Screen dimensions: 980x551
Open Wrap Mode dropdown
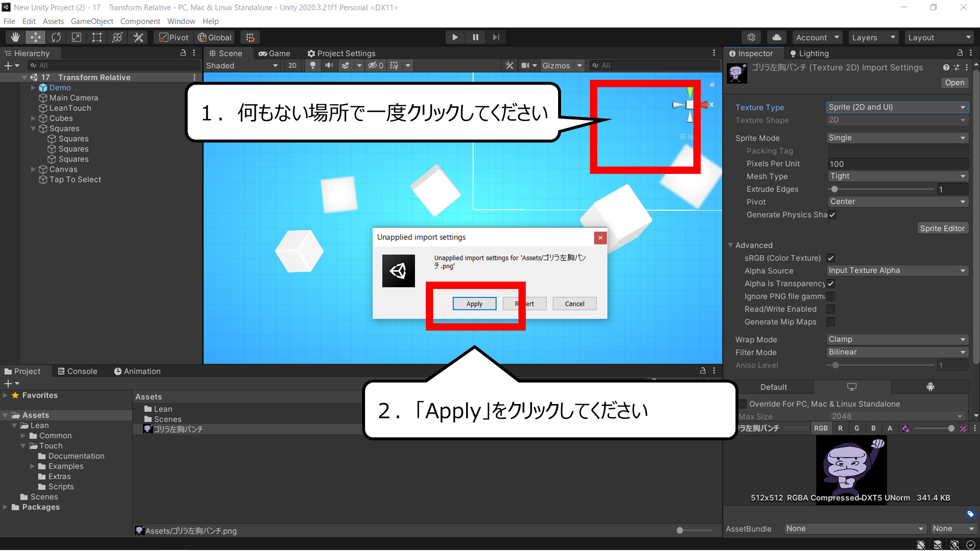click(897, 339)
